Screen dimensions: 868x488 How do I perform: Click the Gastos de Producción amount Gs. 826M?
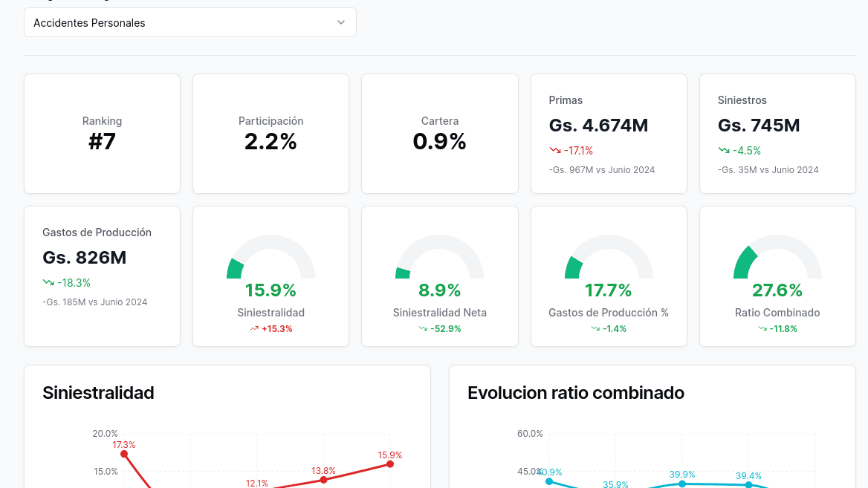coord(85,258)
